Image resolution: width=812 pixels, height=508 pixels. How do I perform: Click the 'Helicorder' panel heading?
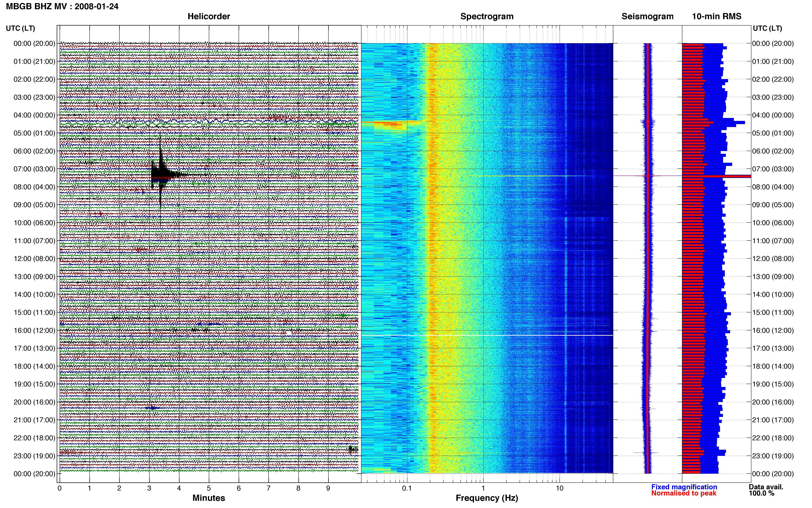pyautogui.click(x=209, y=16)
